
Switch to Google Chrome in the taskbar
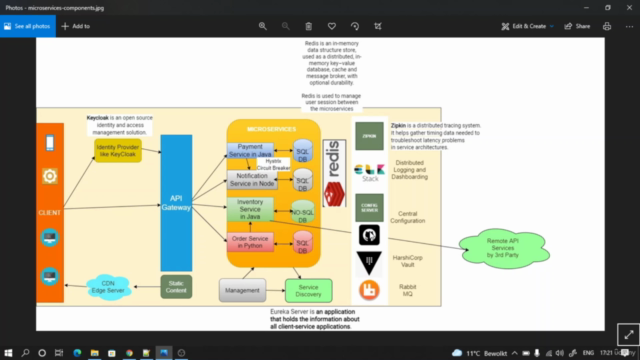click(x=129, y=353)
